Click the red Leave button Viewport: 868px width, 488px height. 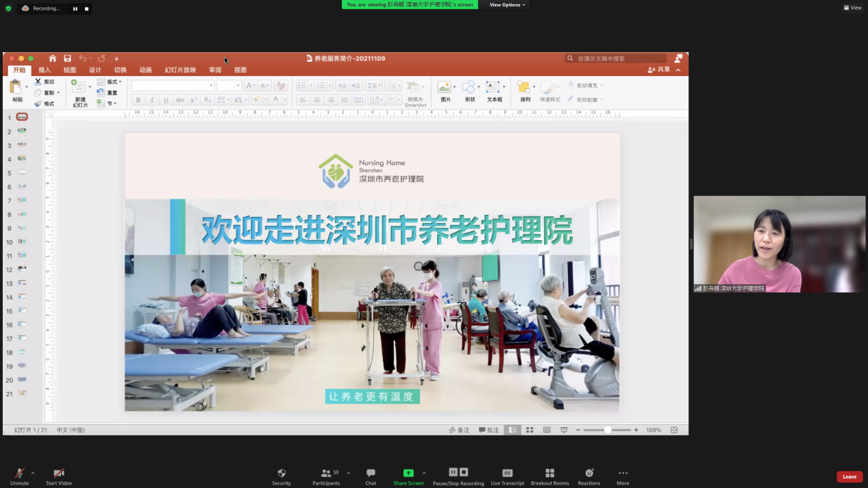coord(849,476)
